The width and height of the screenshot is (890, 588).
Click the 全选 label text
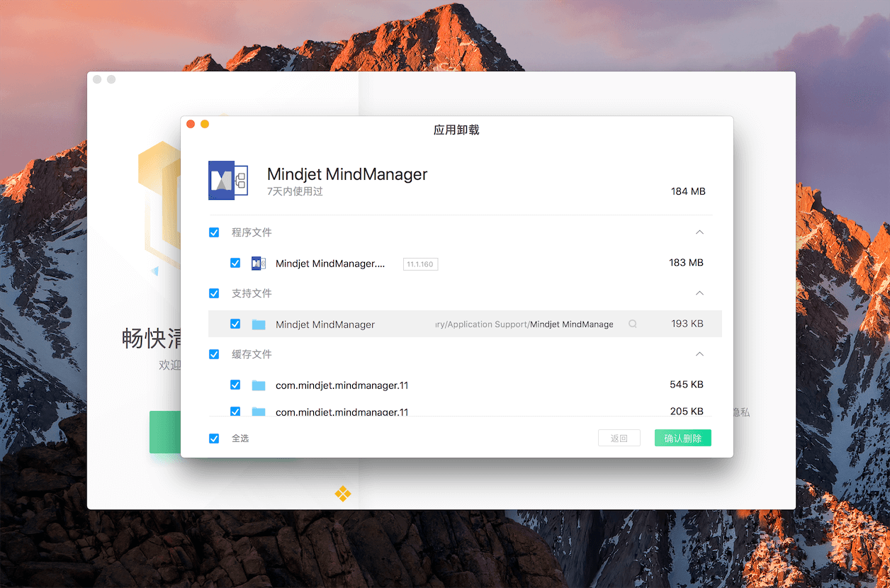coord(240,439)
